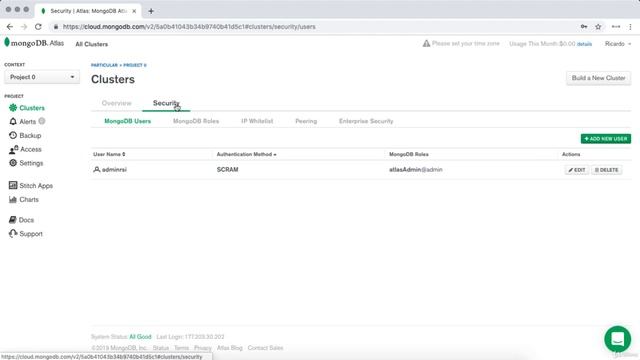Select the MongoDB Users subtab

click(127, 121)
